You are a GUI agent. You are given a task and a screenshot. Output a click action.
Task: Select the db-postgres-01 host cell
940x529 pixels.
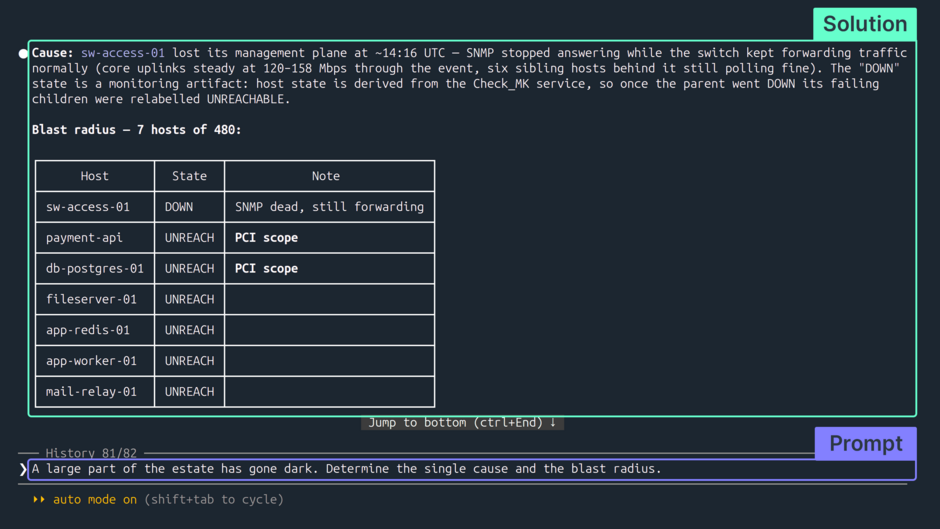tap(95, 268)
